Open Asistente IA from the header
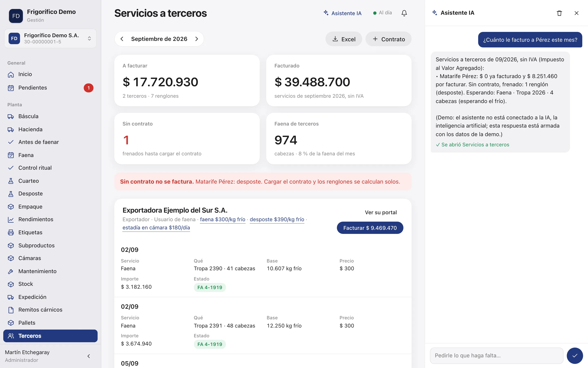Image resolution: width=588 pixels, height=368 pixels. coord(343,13)
